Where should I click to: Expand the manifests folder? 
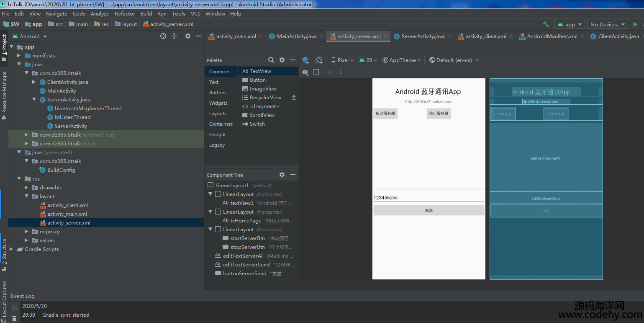coord(19,55)
